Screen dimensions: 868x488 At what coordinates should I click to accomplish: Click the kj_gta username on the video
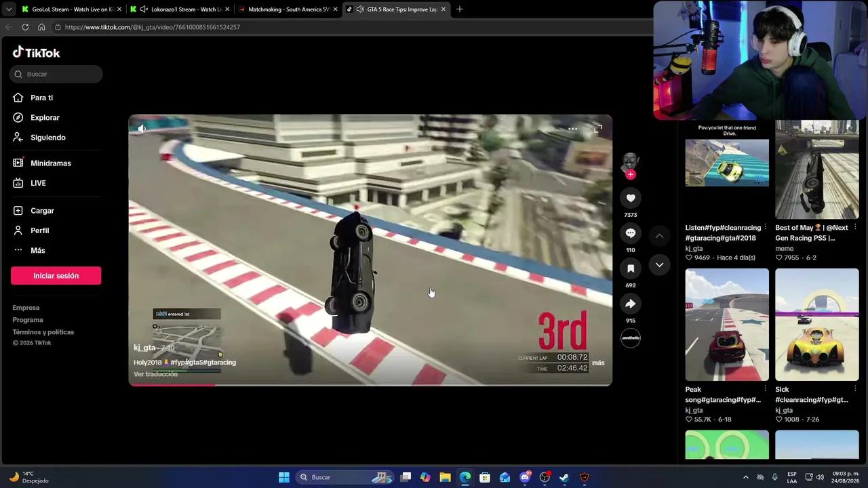[144, 348]
